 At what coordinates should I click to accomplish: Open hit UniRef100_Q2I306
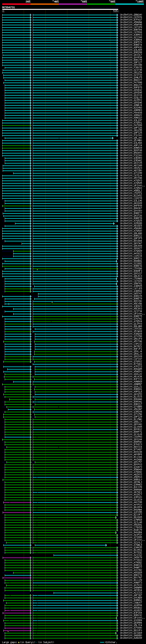pyautogui.click(x=131, y=37)
